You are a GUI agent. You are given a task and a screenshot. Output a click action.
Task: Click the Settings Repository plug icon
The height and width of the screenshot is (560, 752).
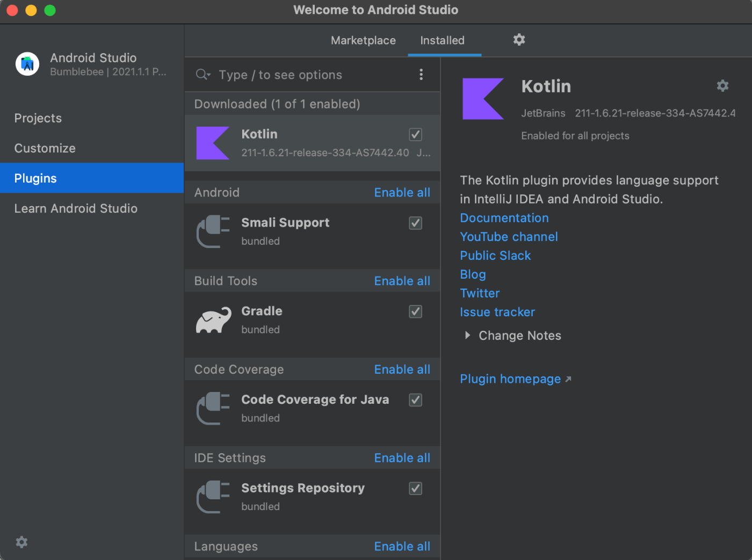(x=213, y=497)
